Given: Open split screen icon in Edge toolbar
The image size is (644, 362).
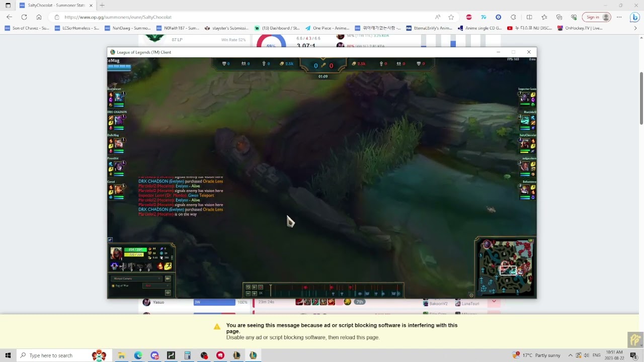Looking at the screenshot, I should coord(529,17).
